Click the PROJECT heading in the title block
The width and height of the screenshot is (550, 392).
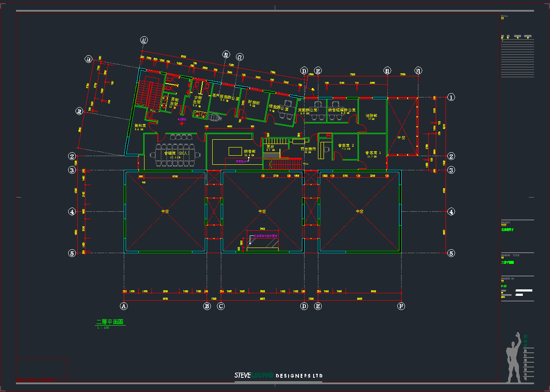(x=506, y=223)
